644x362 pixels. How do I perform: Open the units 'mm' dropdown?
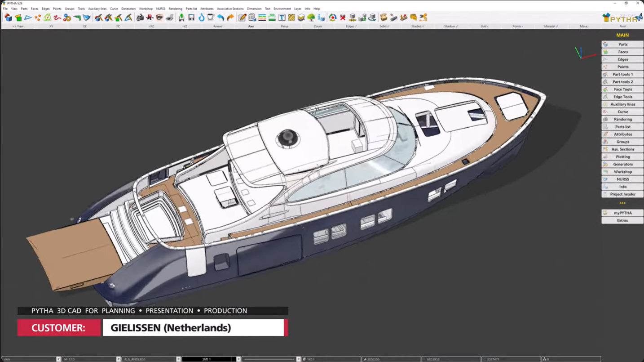58,359
